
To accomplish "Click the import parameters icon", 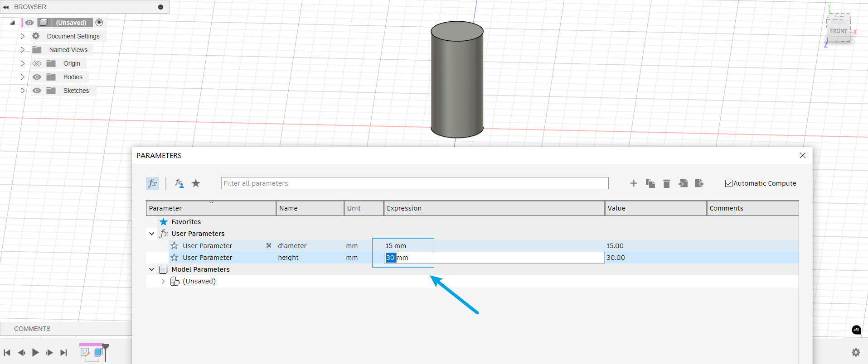I will (x=683, y=183).
